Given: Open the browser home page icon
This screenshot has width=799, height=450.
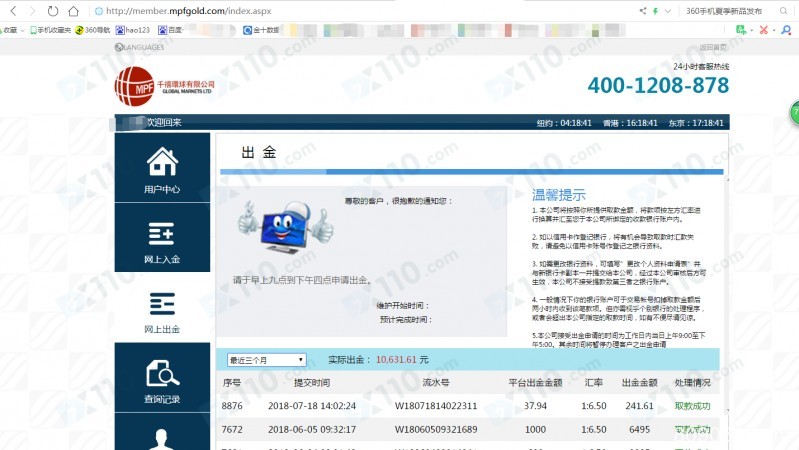Looking at the screenshot, I should click(x=73, y=11).
